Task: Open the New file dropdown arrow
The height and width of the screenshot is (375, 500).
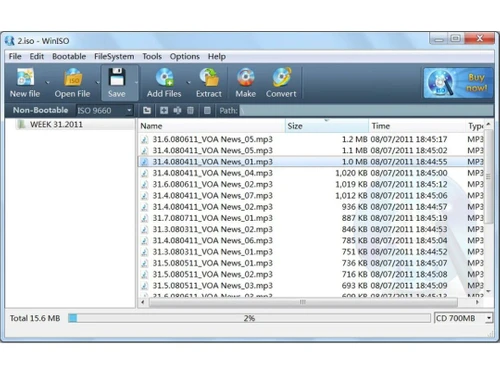Action: pos(47,83)
